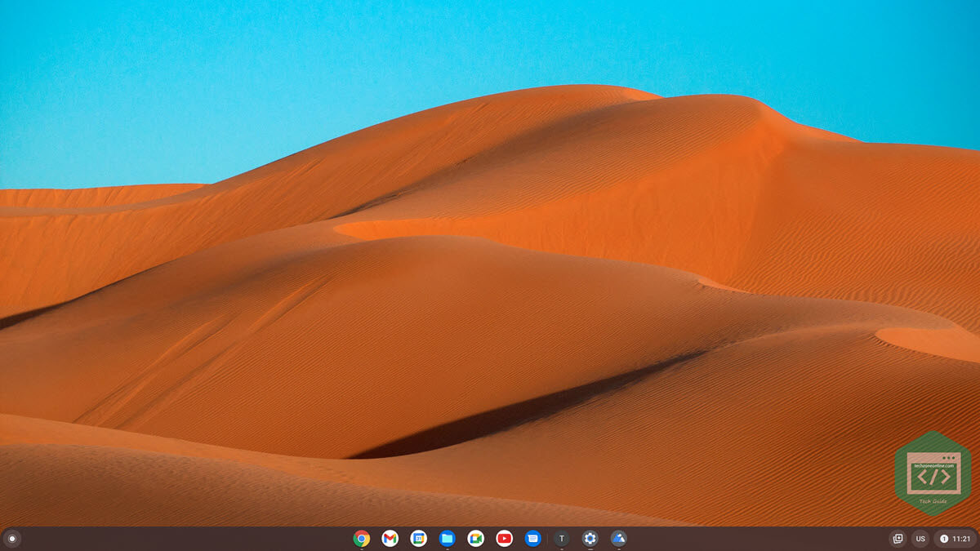Expand the Tote holding space tray
This screenshot has width=980, height=551.
click(x=898, y=539)
